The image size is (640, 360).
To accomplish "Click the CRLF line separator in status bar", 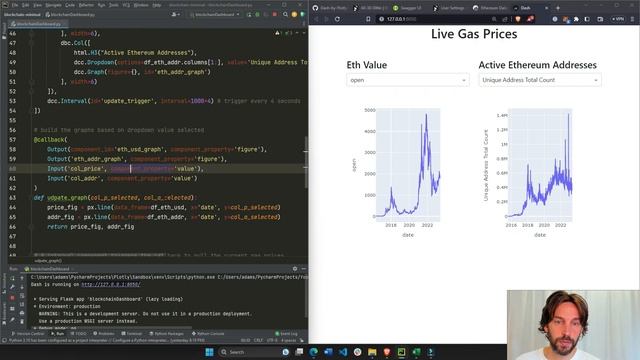I will [258, 340].
